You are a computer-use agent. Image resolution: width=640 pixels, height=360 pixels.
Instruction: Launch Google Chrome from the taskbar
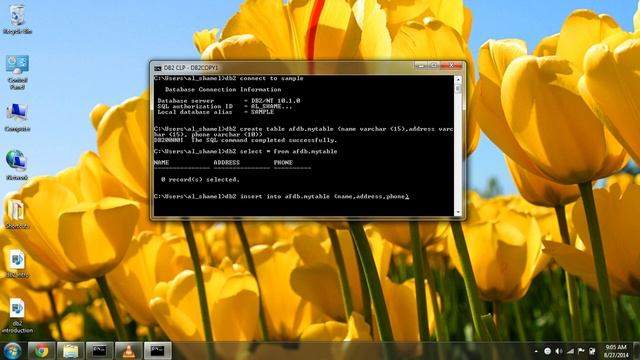[x=41, y=351]
